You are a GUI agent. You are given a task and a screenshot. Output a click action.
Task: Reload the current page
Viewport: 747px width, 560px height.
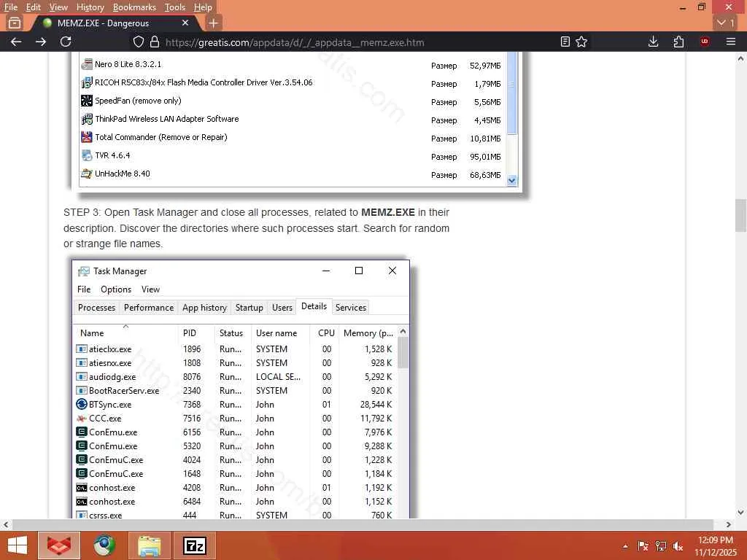pyautogui.click(x=66, y=42)
